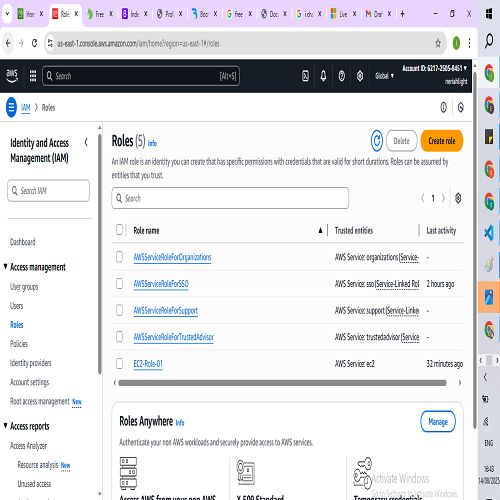The width and height of the screenshot is (500, 500).
Task: Bookmark this page with the star
Action: coord(438,43)
